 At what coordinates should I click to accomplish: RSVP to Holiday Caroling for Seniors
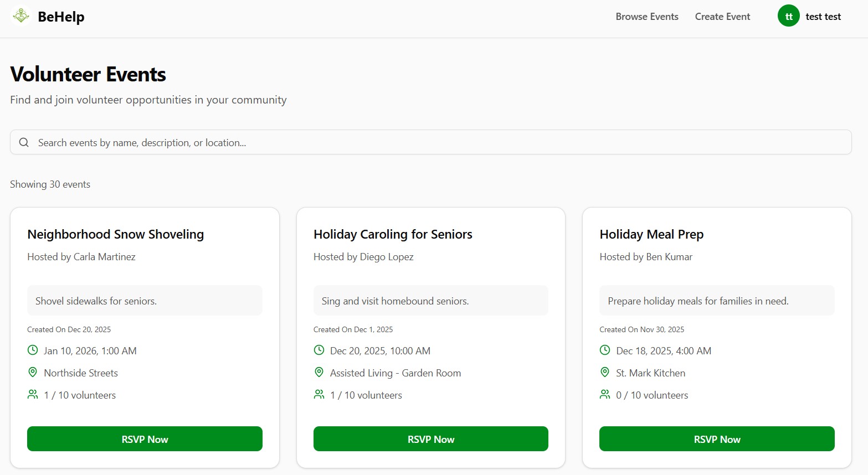tap(431, 439)
